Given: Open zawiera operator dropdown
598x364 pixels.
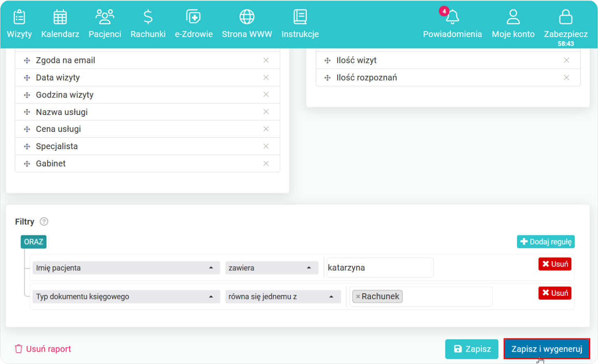Looking at the screenshot, I should [x=271, y=268].
